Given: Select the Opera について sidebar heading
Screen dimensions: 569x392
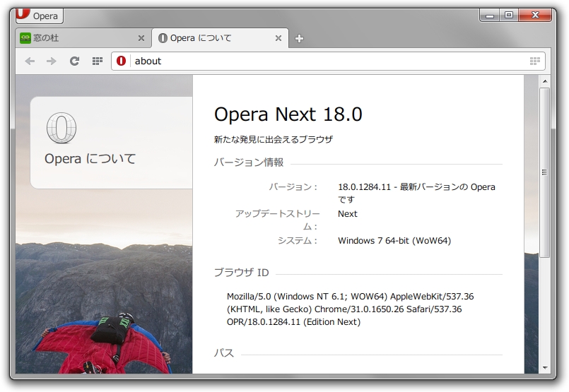Looking at the screenshot, I should coord(90,159).
